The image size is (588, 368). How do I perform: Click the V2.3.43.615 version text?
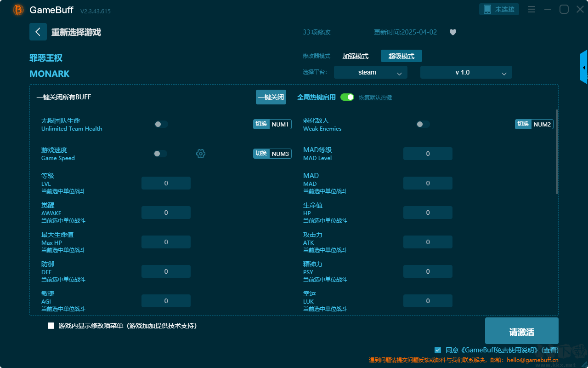pyautogui.click(x=96, y=11)
